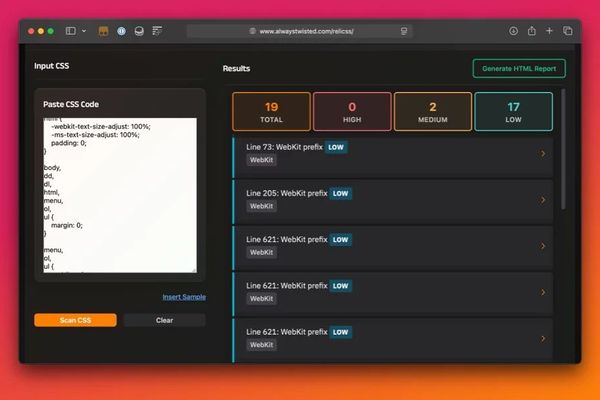The image size is (600, 400).
Task: Click the 'margin: 0;' line in the textarea
Action: [x=67, y=225]
